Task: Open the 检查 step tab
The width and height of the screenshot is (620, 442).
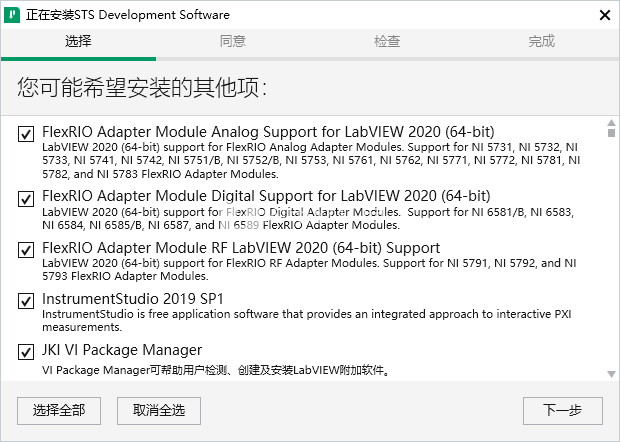Action: point(388,42)
